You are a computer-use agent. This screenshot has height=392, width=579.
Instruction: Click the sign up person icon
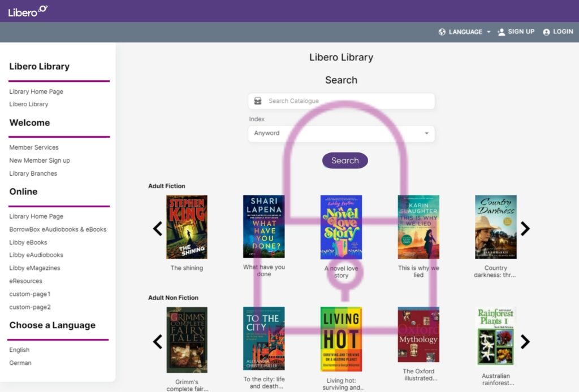pos(501,32)
